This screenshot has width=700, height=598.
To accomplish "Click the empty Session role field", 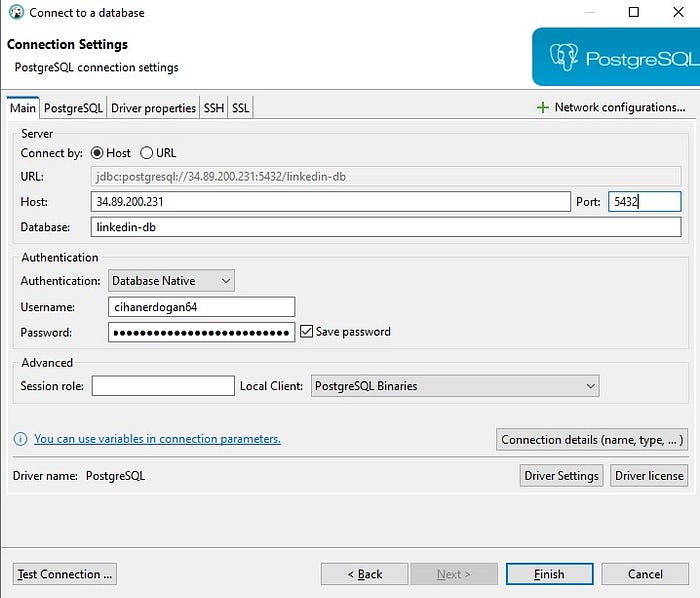I will click(163, 386).
